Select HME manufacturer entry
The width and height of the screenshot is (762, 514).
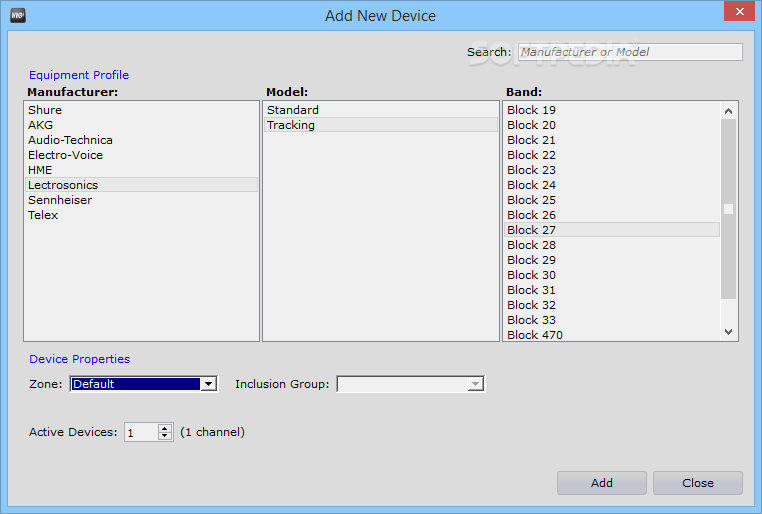141,170
